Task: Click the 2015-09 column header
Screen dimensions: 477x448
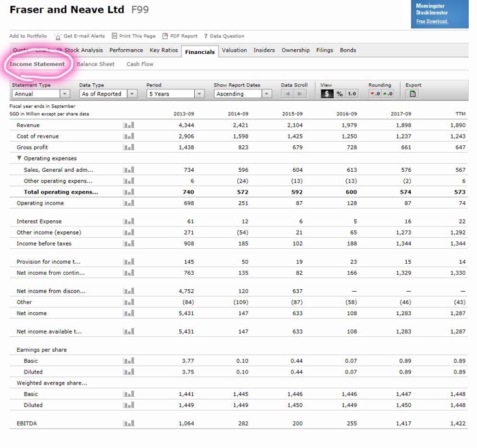Action: 292,114
